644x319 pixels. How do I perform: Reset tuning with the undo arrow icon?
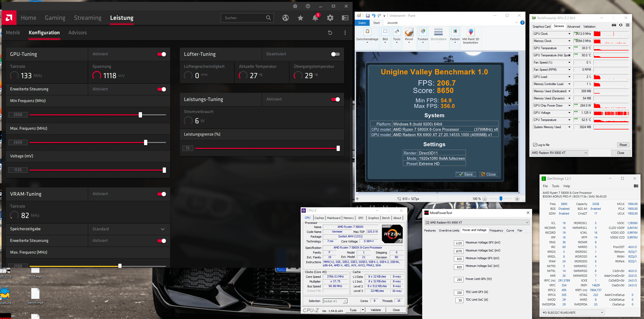pos(330,33)
